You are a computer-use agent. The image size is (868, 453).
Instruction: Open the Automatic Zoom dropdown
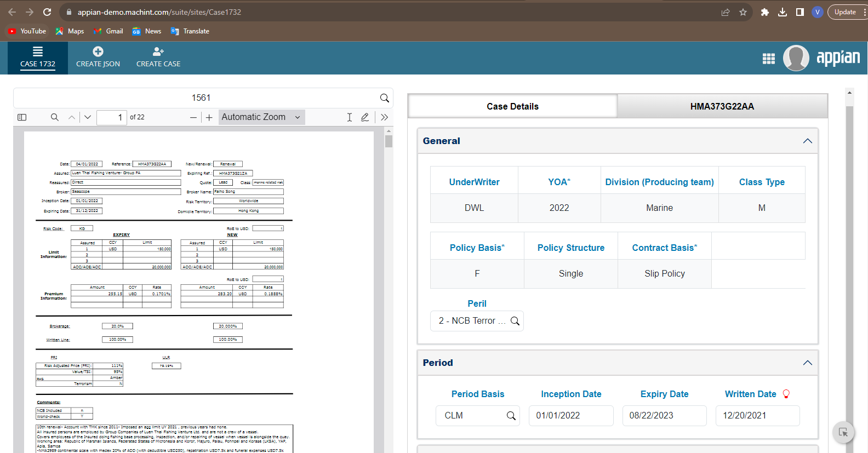(x=261, y=117)
